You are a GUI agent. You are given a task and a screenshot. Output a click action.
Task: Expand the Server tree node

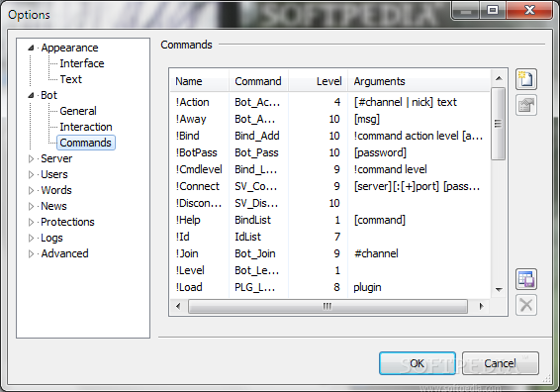(31, 158)
